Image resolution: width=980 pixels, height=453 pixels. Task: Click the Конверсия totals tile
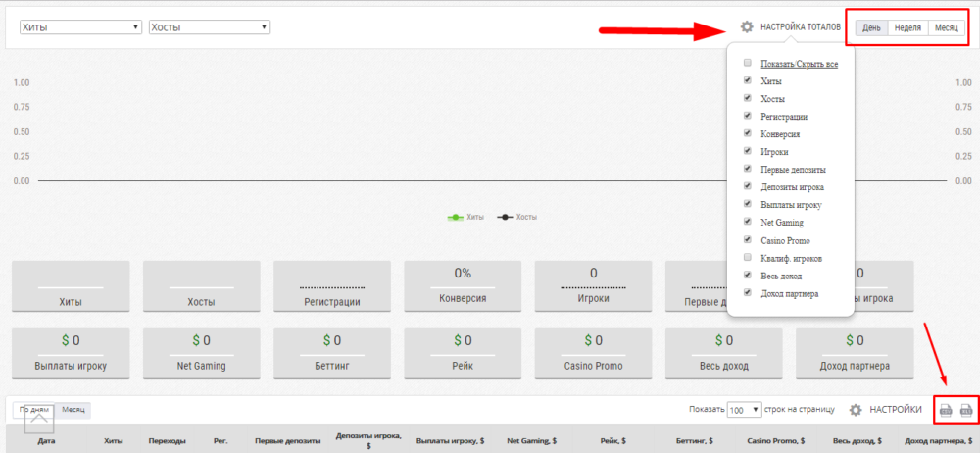coord(463,285)
